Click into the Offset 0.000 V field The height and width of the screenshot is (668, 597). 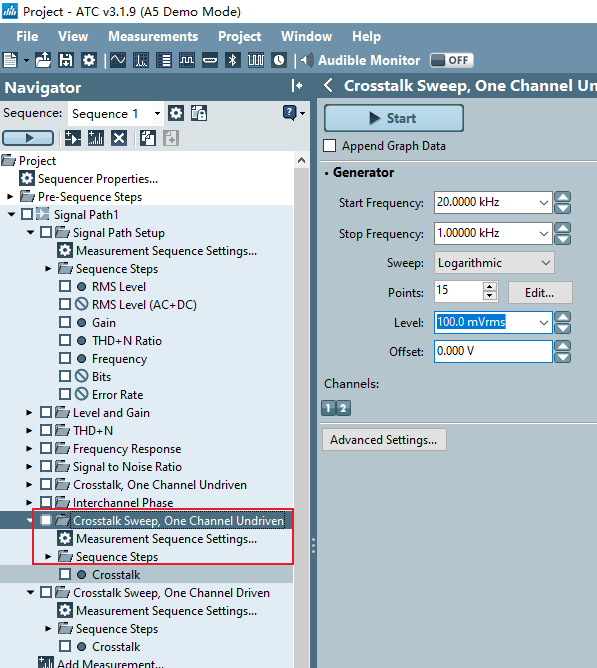[493, 351]
